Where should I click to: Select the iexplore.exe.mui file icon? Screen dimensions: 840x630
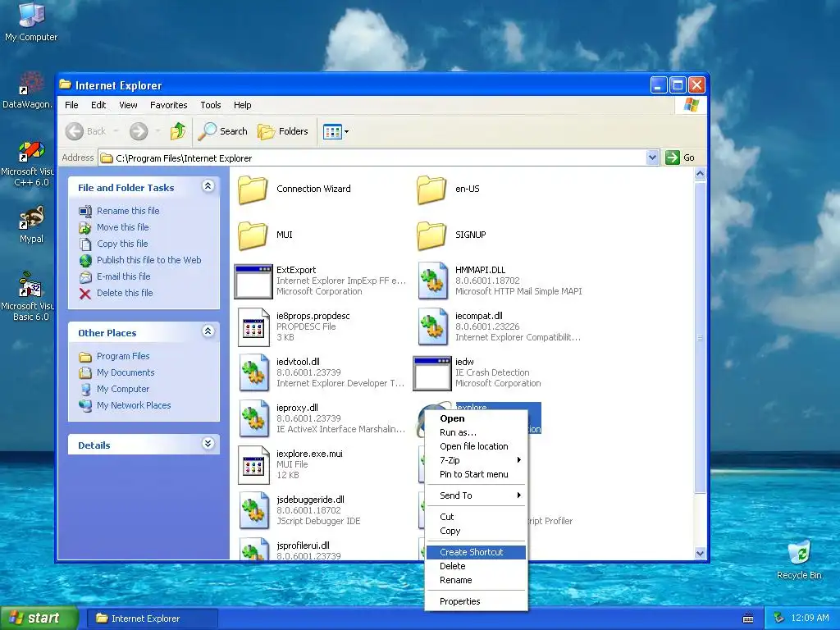point(253,465)
